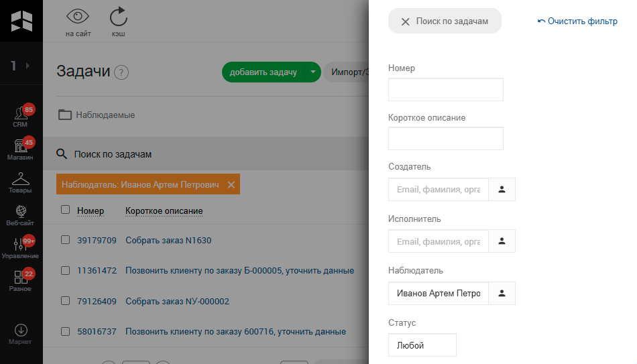Click 'Очистить фильтр' link

click(x=577, y=21)
